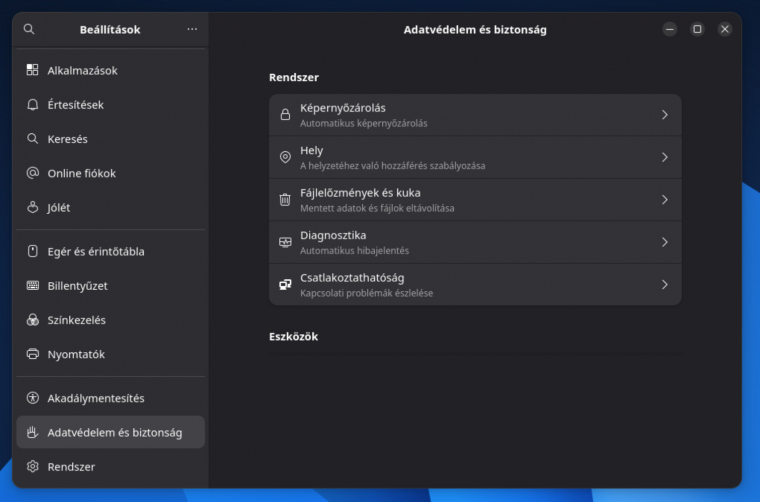Click the Rendszer gear icon

click(32, 466)
